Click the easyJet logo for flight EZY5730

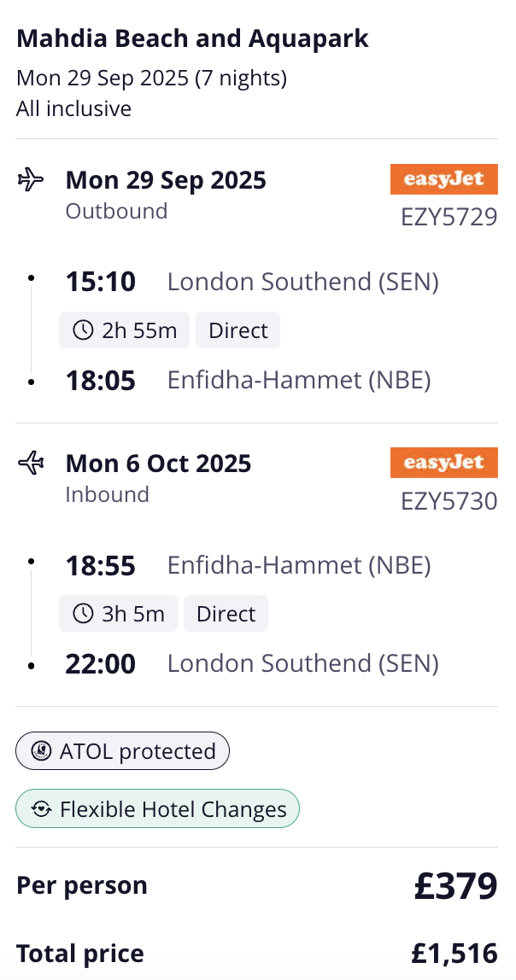click(444, 463)
